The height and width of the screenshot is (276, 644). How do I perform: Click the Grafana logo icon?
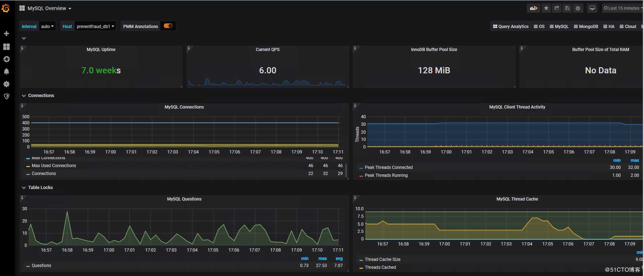click(6, 8)
